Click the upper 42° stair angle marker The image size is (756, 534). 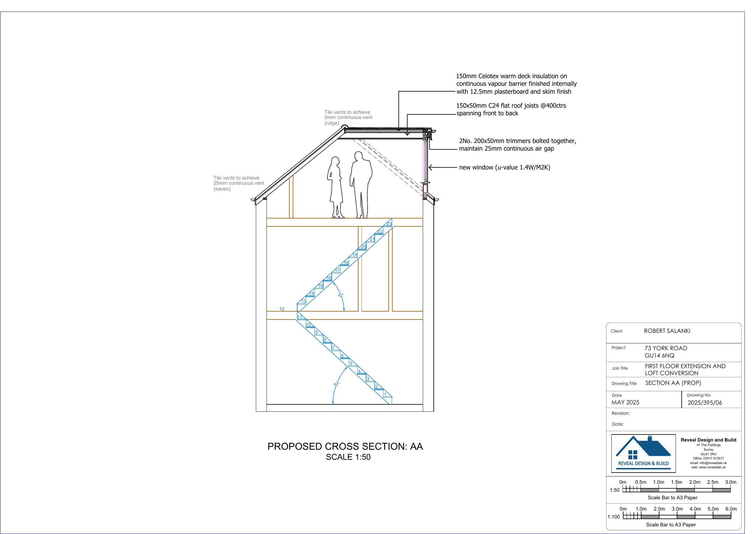(x=341, y=295)
